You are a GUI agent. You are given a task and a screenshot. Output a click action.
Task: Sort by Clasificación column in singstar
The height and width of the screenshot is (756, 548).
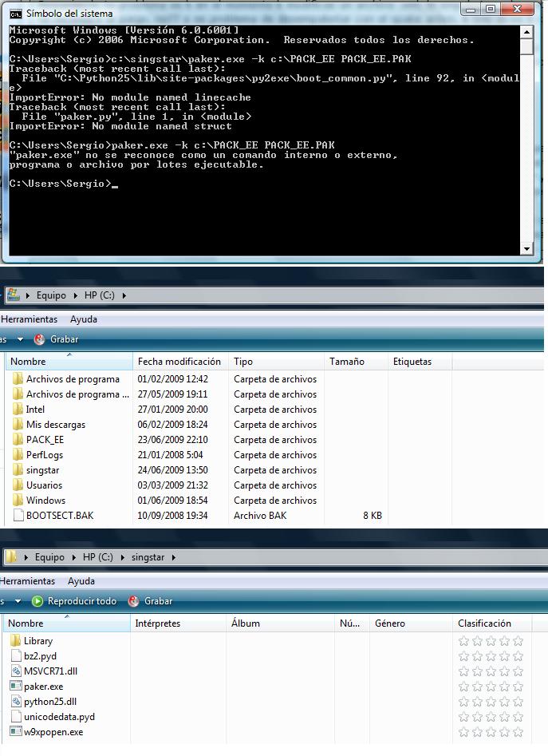coord(491,623)
